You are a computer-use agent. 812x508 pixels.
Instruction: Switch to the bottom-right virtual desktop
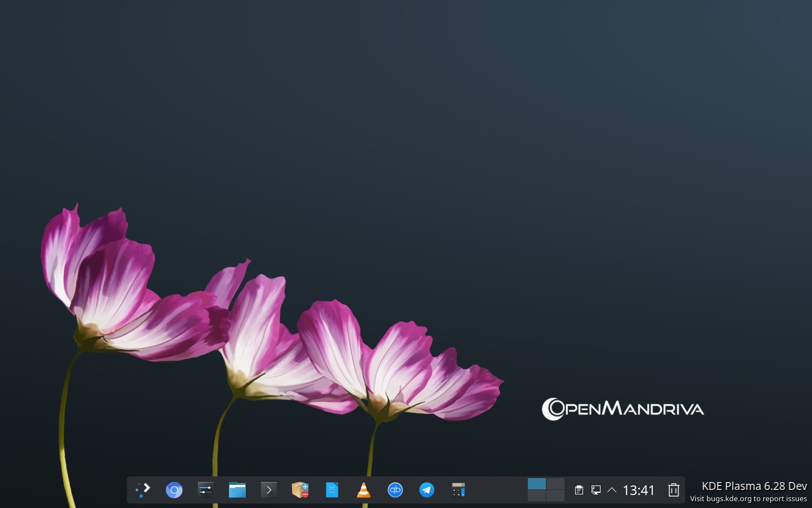[x=555, y=496]
